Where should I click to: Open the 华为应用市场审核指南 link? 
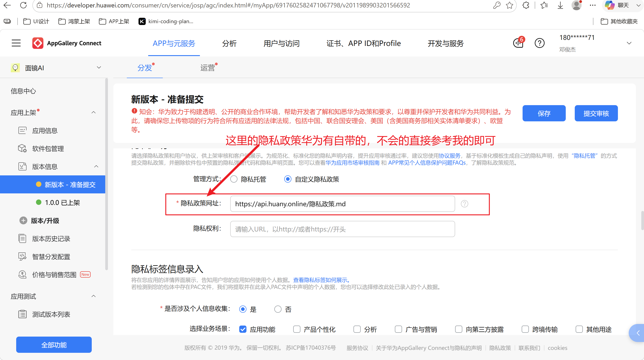click(x=353, y=163)
